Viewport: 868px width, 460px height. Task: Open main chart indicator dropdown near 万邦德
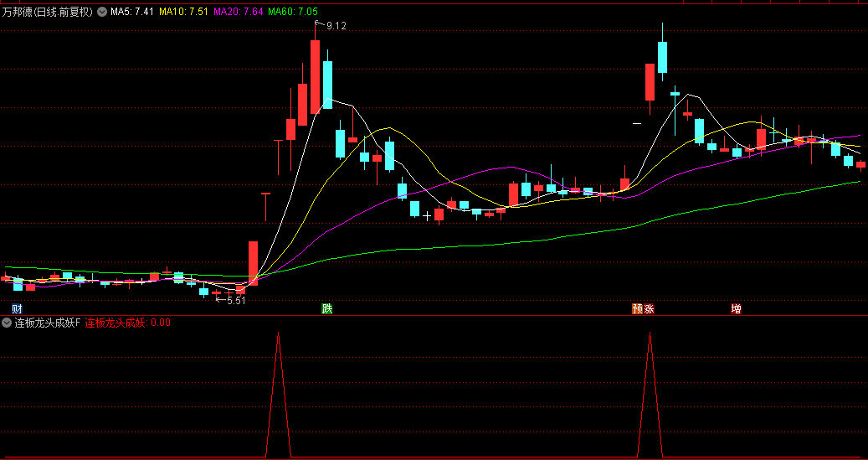[x=102, y=12]
